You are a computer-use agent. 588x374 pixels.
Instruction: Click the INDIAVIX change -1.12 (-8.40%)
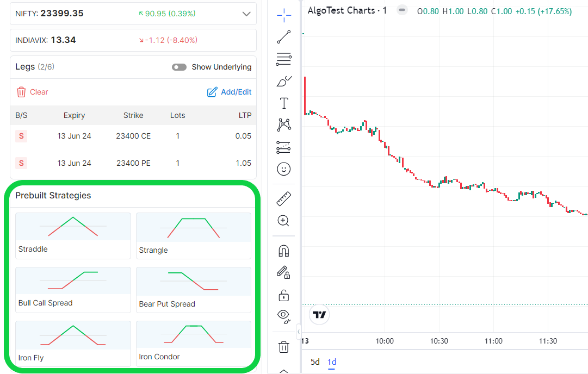169,40
